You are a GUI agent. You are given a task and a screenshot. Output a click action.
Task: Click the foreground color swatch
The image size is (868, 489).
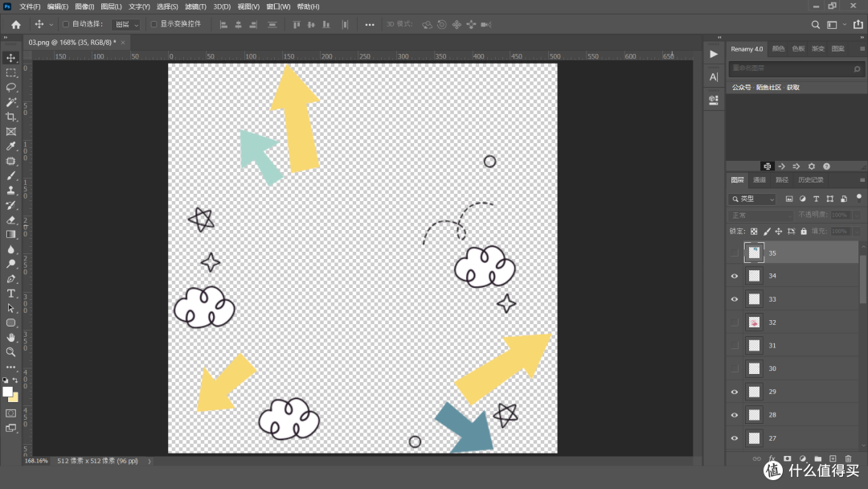8,392
